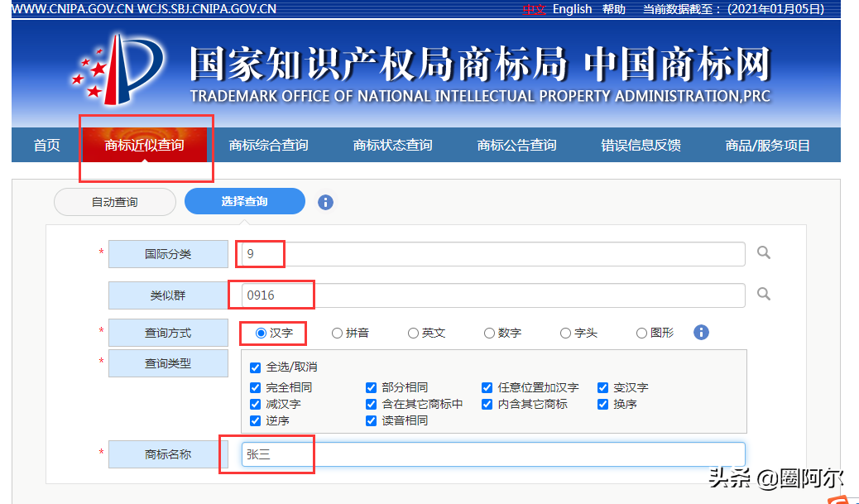Viewport: 859px width, 504px height.
Task: Uncheck the 含在其它商标中 checkbox
Action: 371,405
